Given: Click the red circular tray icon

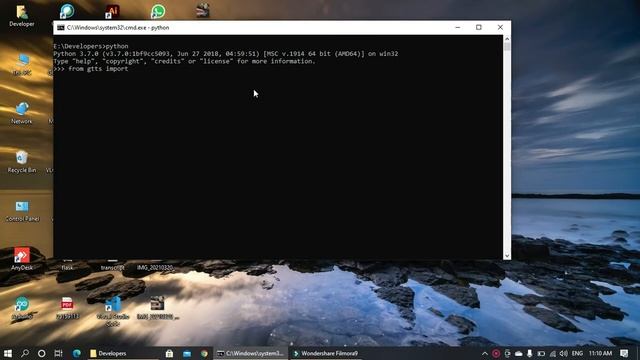Looking at the screenshot, I should [x=496, y=353].
